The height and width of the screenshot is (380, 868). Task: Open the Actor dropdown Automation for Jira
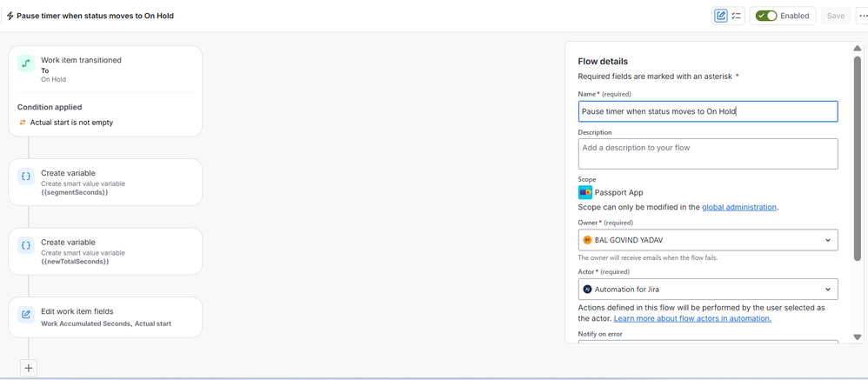[x=708, y=289]
